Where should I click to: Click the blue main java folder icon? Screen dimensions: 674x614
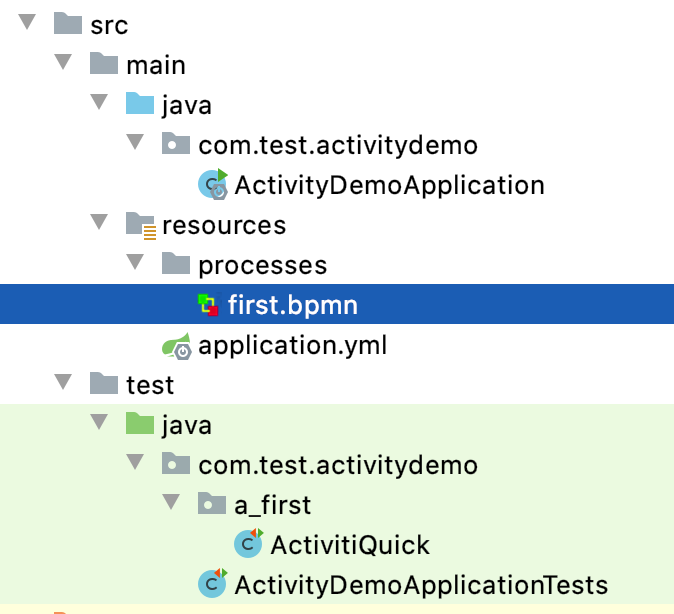(x=139, y=105)
